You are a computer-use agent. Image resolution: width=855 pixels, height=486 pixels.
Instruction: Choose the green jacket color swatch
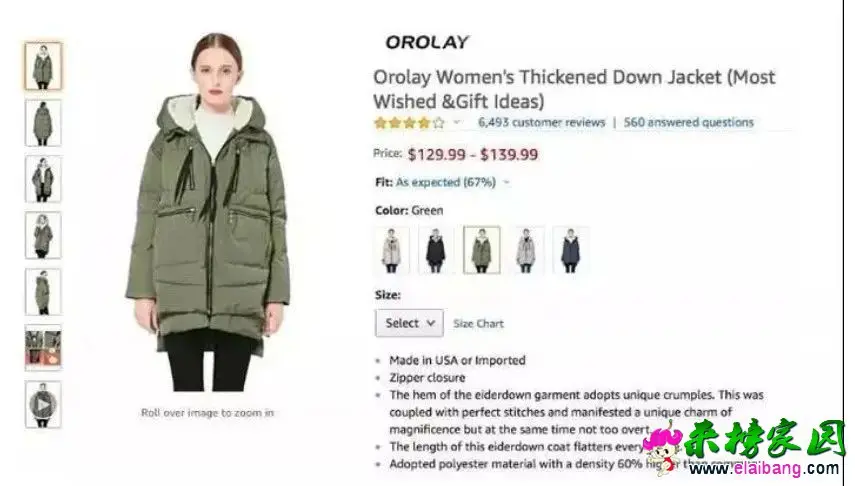481,250
